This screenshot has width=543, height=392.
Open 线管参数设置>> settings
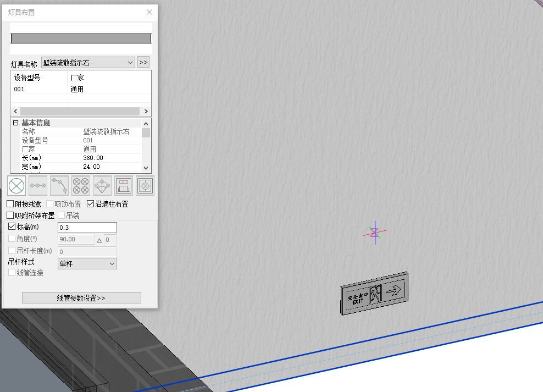click(81, 298)
